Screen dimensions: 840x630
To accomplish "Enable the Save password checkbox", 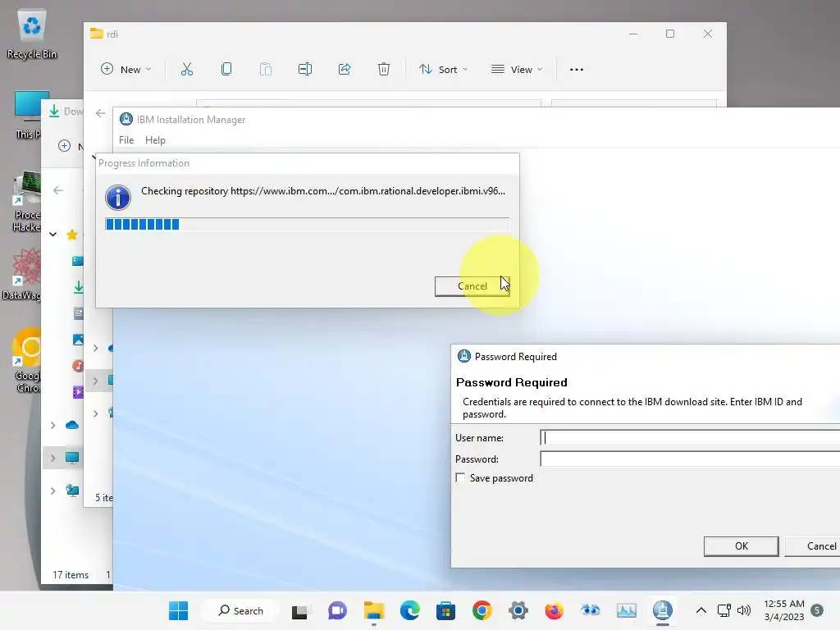I will pyautogui.click(x=460, y=478).
